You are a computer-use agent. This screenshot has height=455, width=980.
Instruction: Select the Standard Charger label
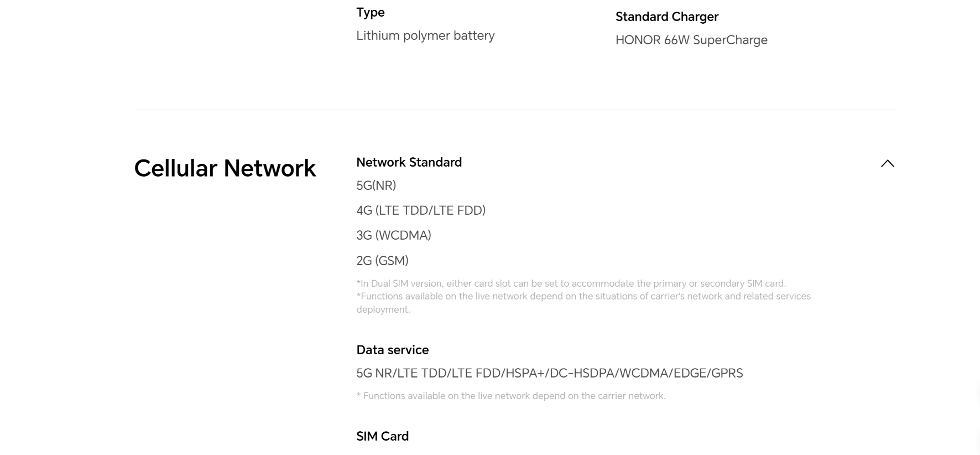coord(667,17)
